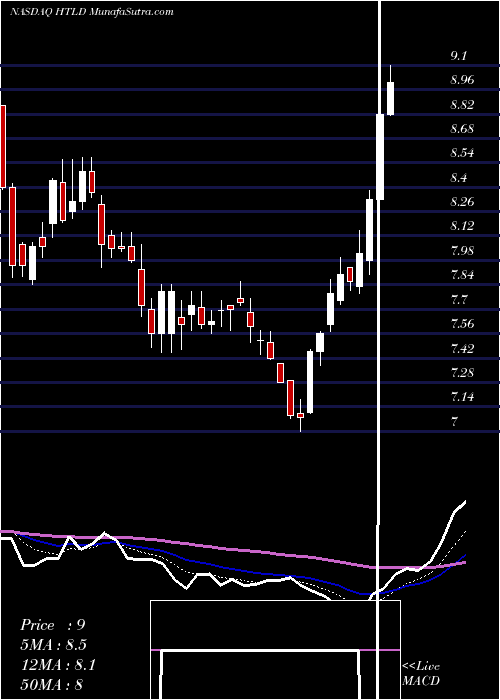Image resolution: width=500 pixels, height=700 pixels.
Task: Click the 7.42 price axis label
Action: point(462,348)
